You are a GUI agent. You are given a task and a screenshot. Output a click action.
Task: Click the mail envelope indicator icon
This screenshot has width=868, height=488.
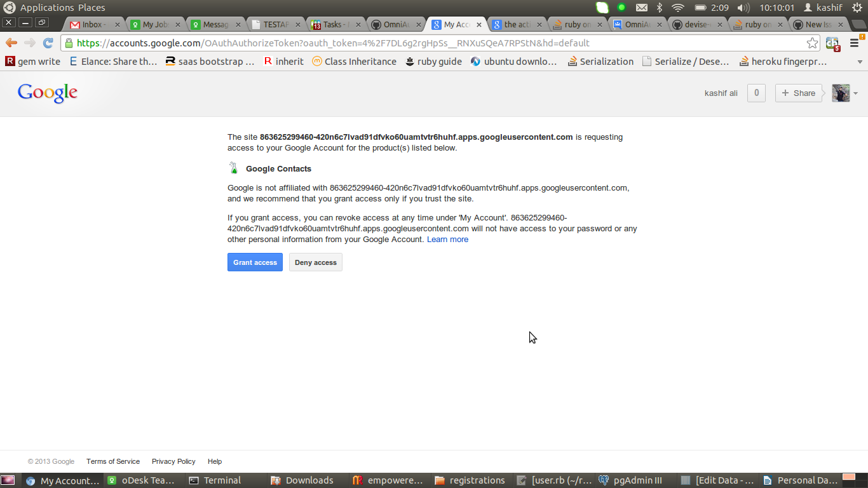click(x=642, y=8)
